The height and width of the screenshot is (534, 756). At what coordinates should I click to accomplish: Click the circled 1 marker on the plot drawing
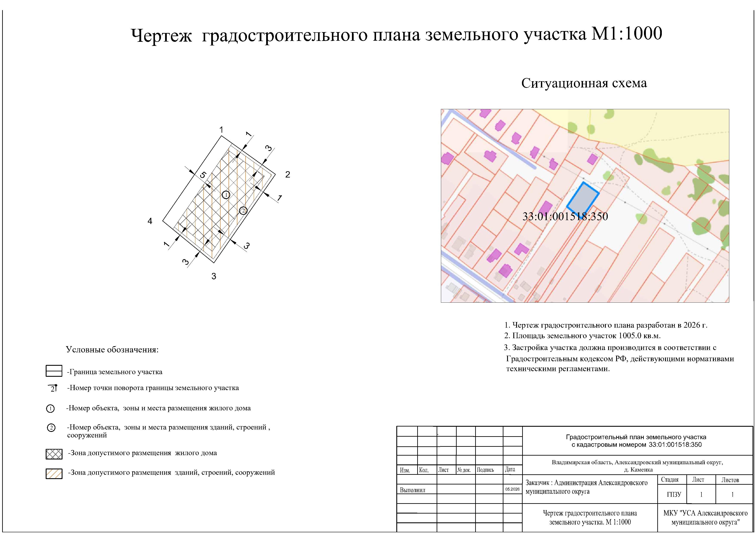click(x=226, y=195)
